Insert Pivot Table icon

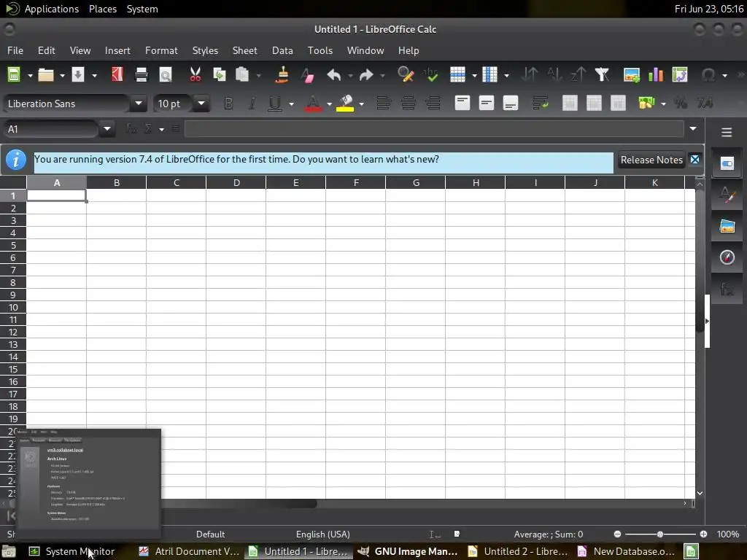680,75
